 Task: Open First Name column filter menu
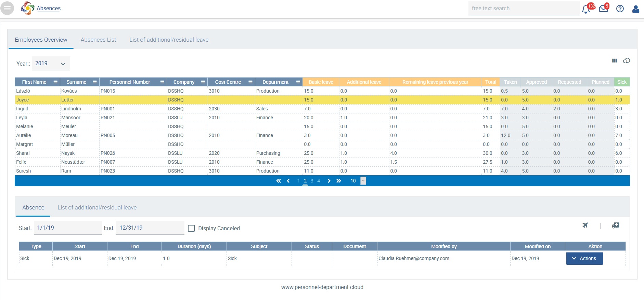click(x=55, y=82)
